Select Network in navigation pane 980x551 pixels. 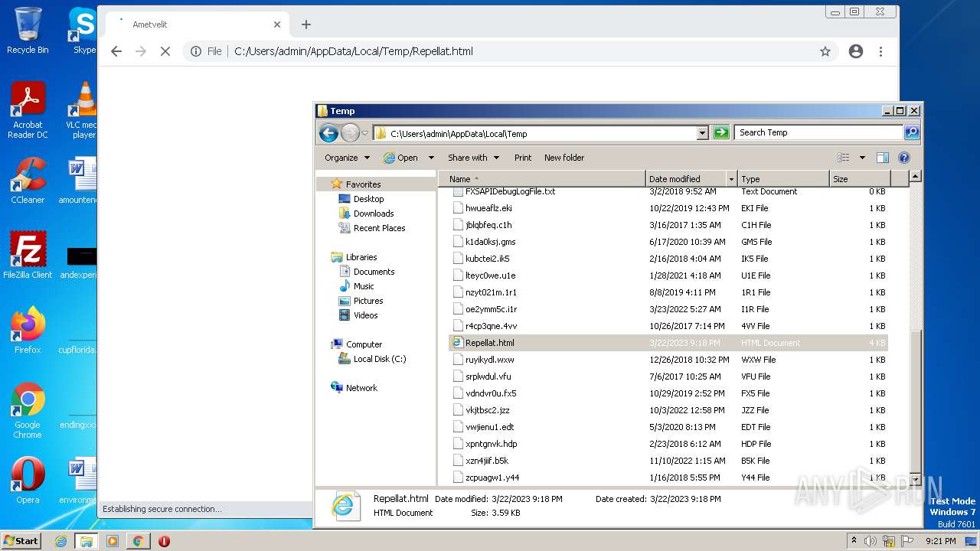click(x=361, y=388)
